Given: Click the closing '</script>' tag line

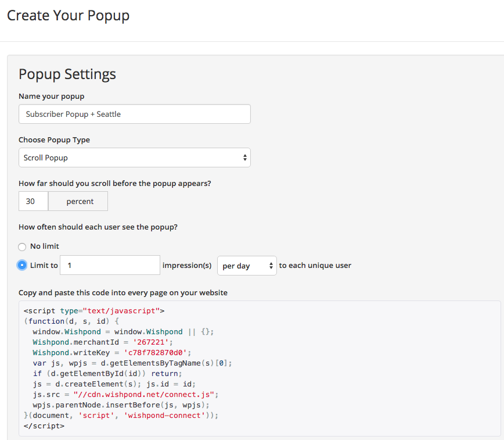Looking at the screenshot, I should point(44,426).
